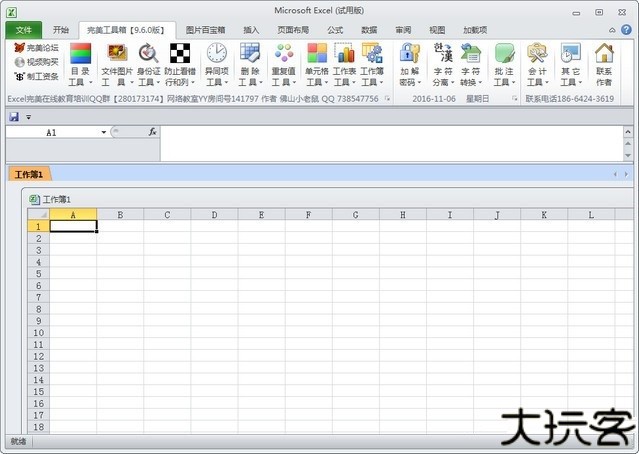Click the fx insert function icon
Screen dimensions: 639x454
pyautogui.click(x=152, y=132)
